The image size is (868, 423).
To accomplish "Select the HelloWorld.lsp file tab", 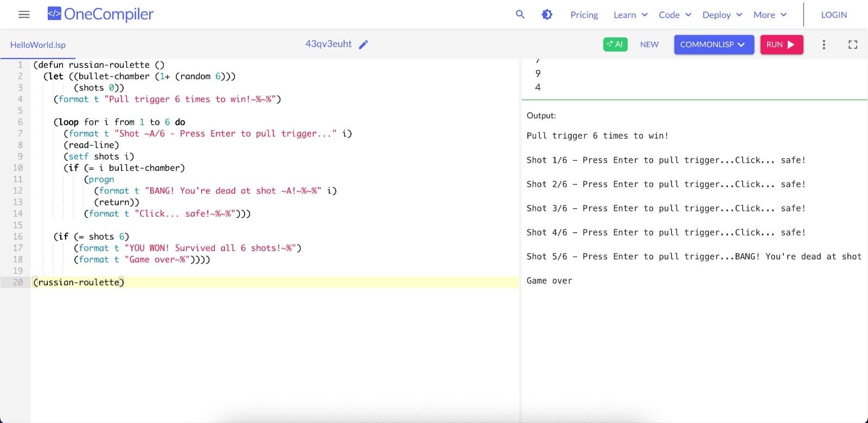I will [38, 45].
